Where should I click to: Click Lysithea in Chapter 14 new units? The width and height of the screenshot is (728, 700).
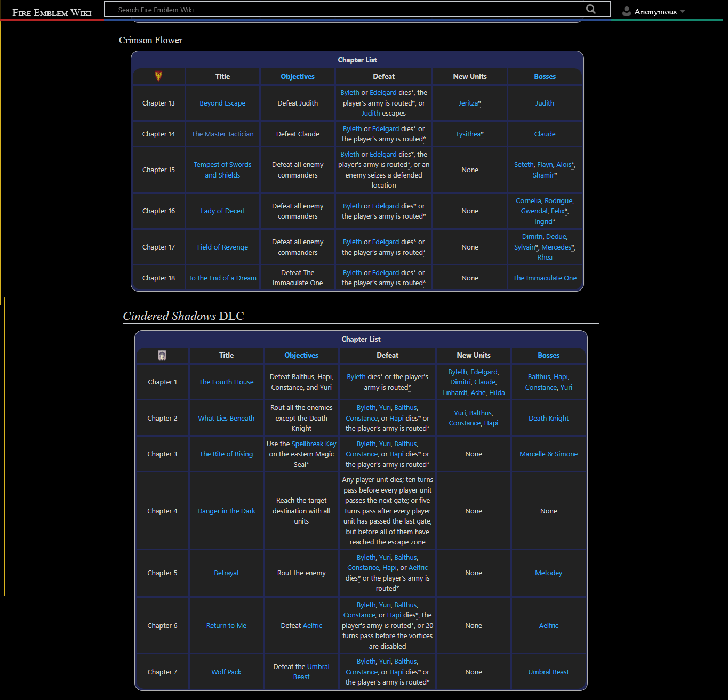tap(468, 134)
